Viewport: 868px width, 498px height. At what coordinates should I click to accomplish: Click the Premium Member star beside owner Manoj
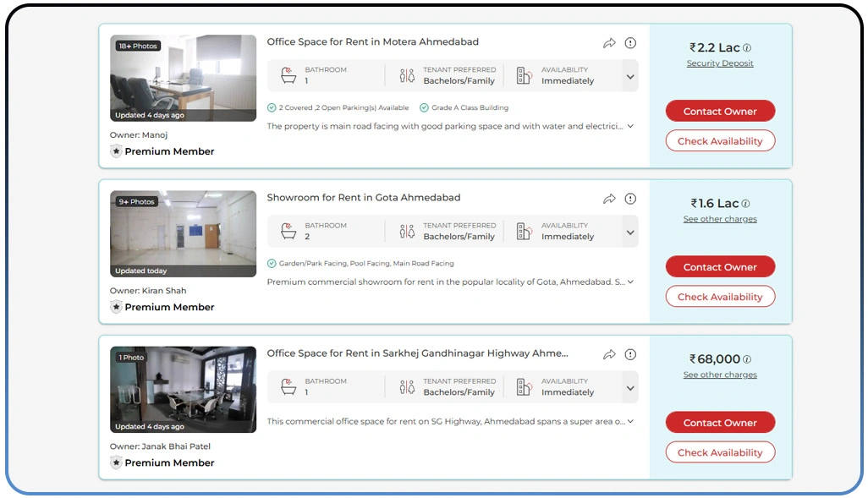(x=116, y=151)
